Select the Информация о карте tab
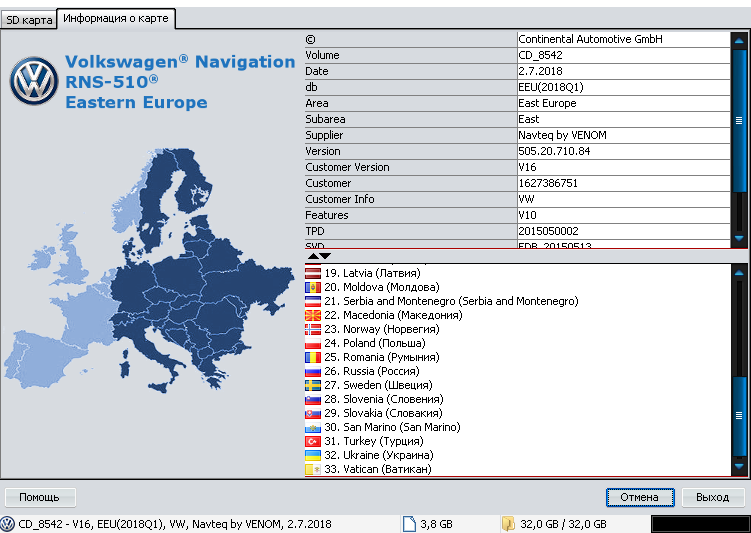Screen dimensions: 751x533 [116, 19]
